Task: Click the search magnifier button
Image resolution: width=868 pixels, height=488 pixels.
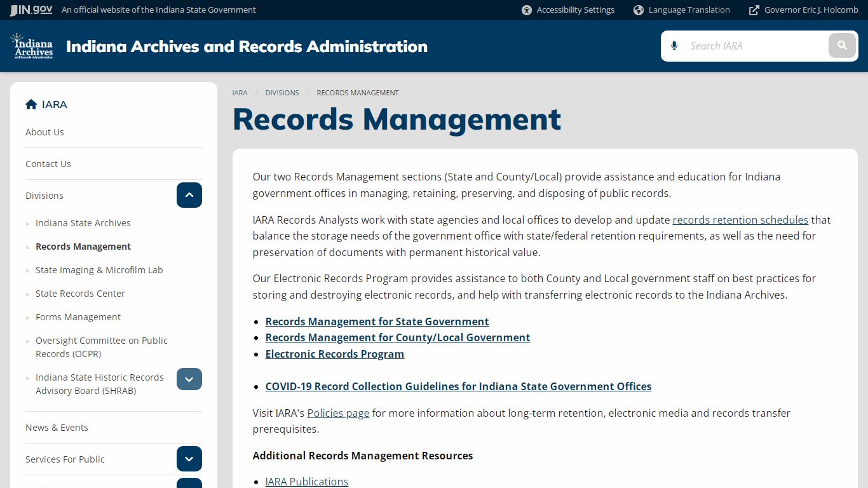Action: pos(842,46)
